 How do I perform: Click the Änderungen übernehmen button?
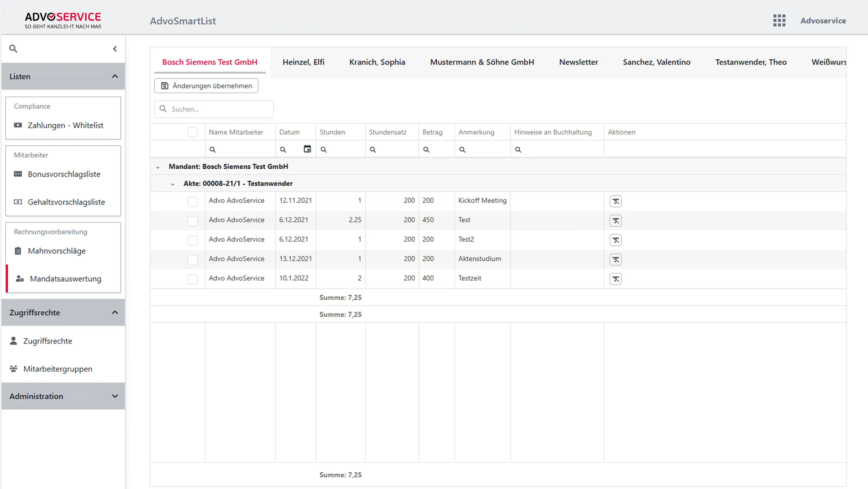206,86
